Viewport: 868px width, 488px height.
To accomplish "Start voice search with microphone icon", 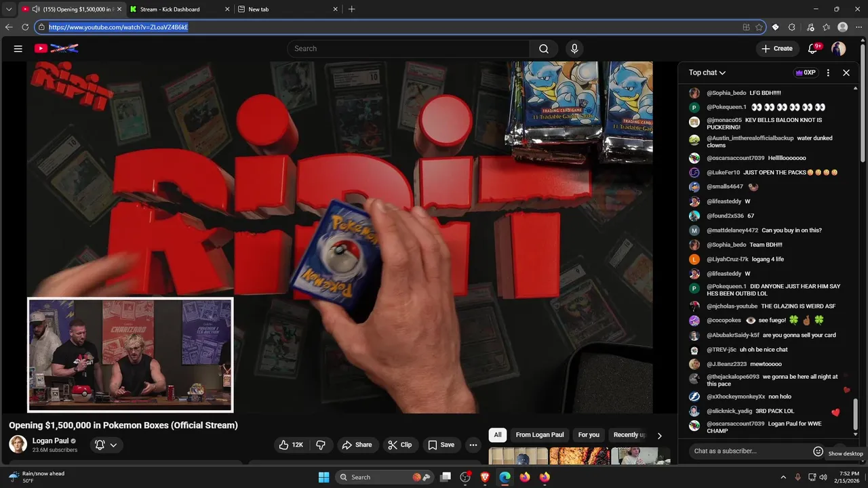I will pos(574,48).
